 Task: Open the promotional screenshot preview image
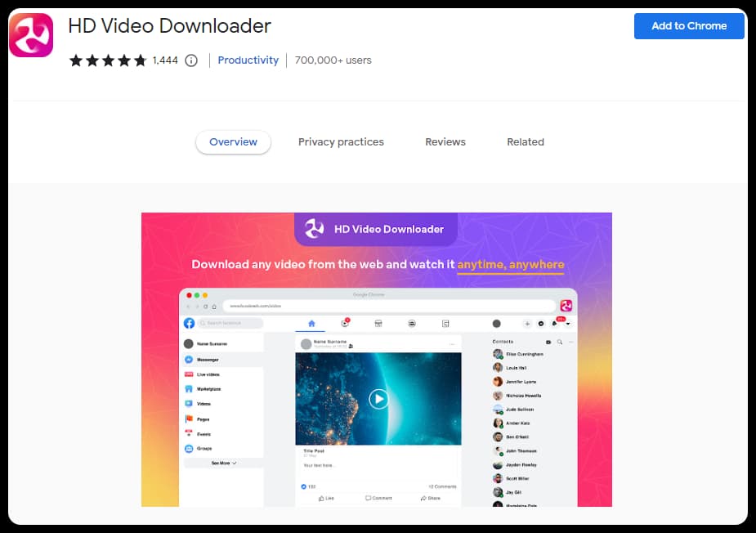[377, 360]
